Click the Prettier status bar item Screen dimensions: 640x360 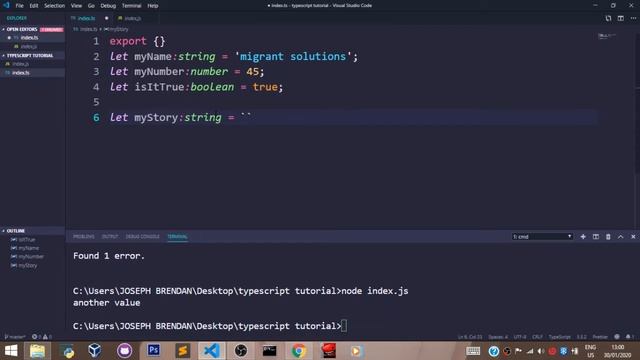600,337
